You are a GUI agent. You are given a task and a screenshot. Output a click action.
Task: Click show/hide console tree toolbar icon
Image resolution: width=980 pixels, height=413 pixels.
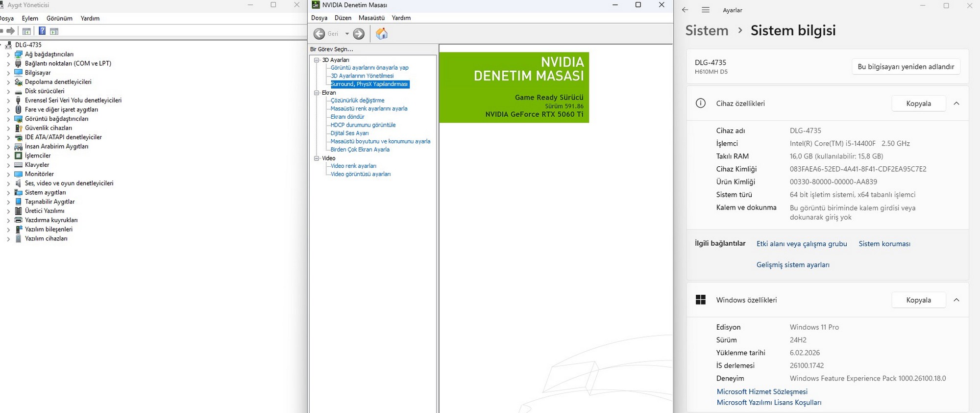(x=26, y=31)
